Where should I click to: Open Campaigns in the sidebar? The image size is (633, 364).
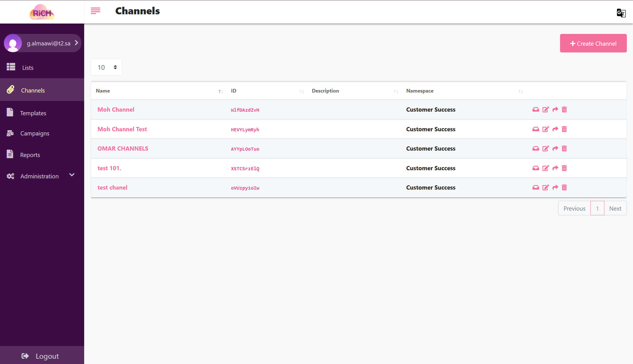(42, 133)
